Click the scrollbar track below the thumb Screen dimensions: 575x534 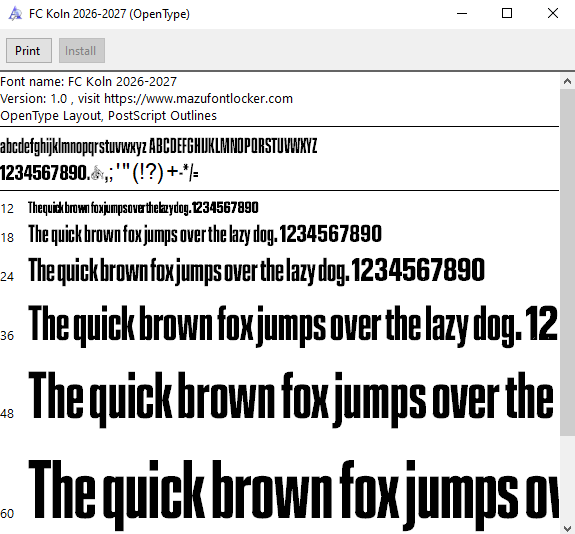pyautogui.click(x=567, y=478)
